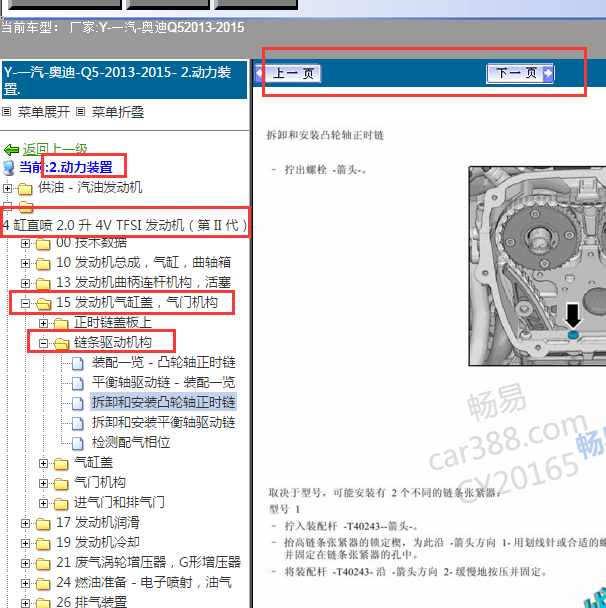Viewport: 606px width, 608px height.
Task: Collapse the 15 发动机气缸盖，气门机构 node
Action: pos(25,304)
